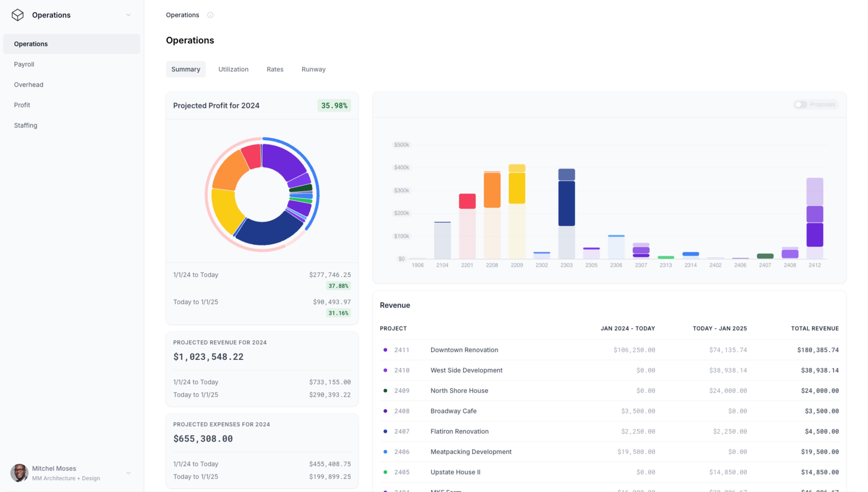This screenshot has width=868, height=492.
Task: Open the Broadway Cafe project row
Action: 609,411
